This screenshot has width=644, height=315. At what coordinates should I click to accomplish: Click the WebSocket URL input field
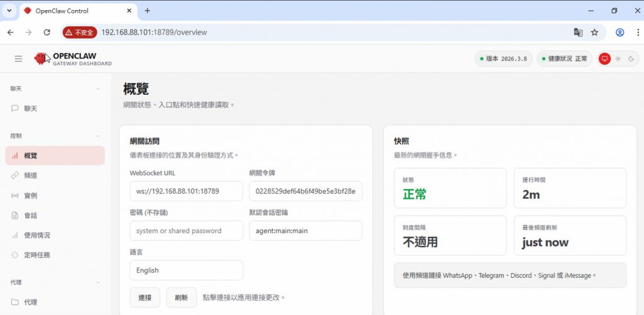click(x=186, y=191)
